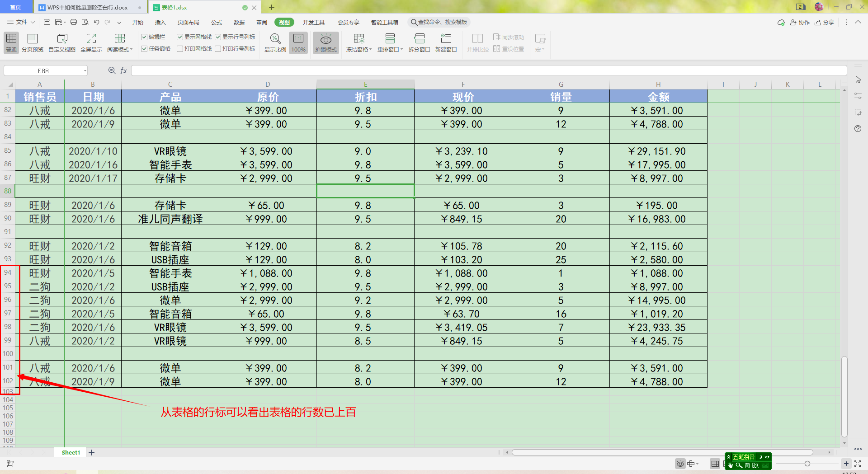Click the 协作 collaborate button
Image resolution: width=868 pixels, height=474 pixels.
pyautogui.click(x=800, y=22)
